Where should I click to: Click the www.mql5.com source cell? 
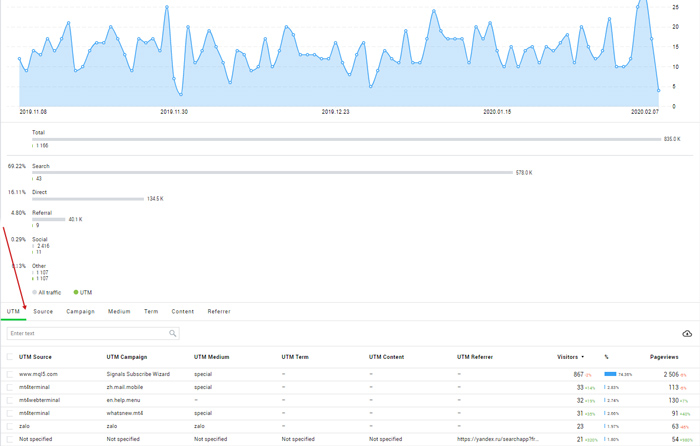[38, 374]
